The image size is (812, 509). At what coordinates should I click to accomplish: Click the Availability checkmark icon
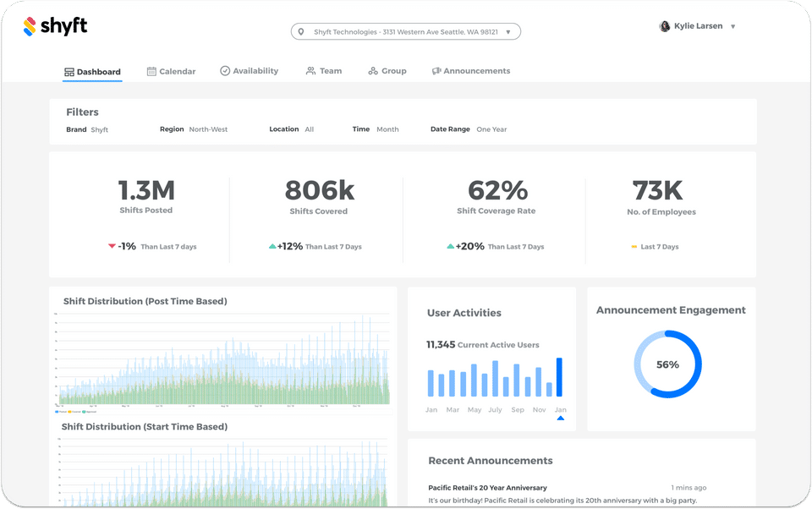[x=225, y=71]
